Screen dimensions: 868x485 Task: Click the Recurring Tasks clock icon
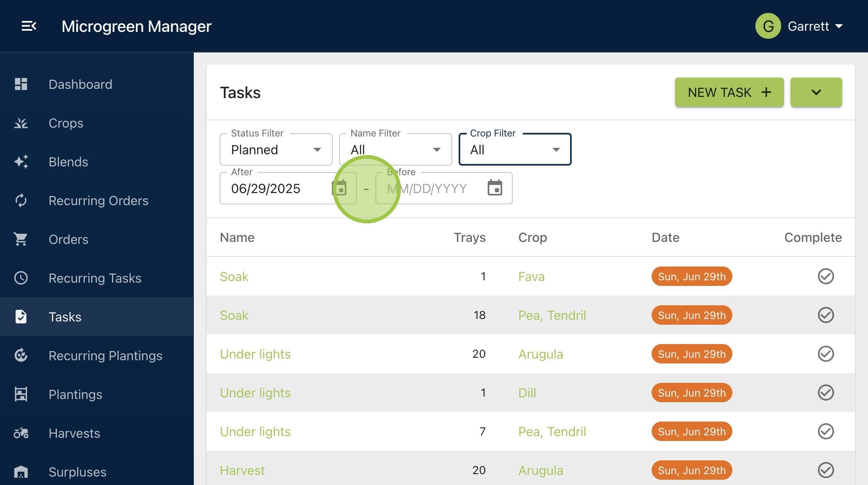21,278
